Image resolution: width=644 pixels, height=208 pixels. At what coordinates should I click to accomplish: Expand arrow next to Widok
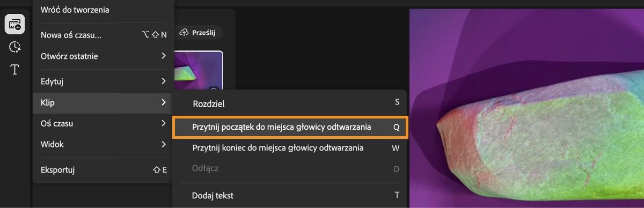(x=164, y=144)
